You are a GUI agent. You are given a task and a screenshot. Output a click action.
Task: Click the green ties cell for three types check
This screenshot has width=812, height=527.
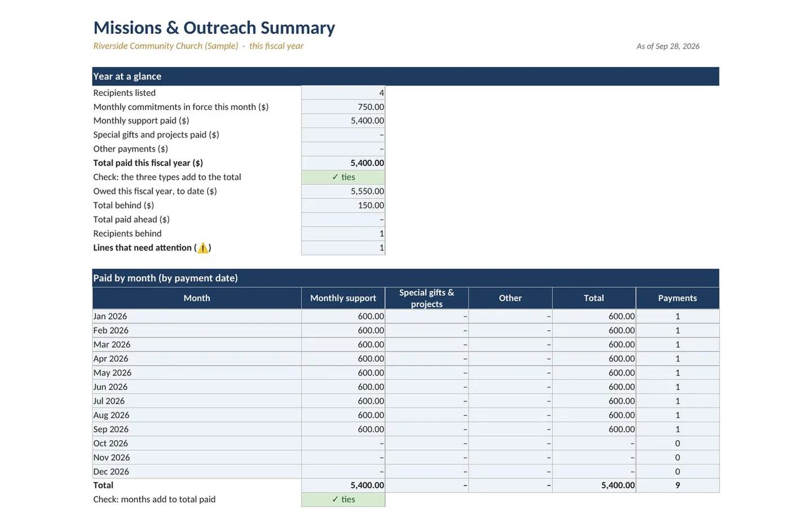pos(343,177)
